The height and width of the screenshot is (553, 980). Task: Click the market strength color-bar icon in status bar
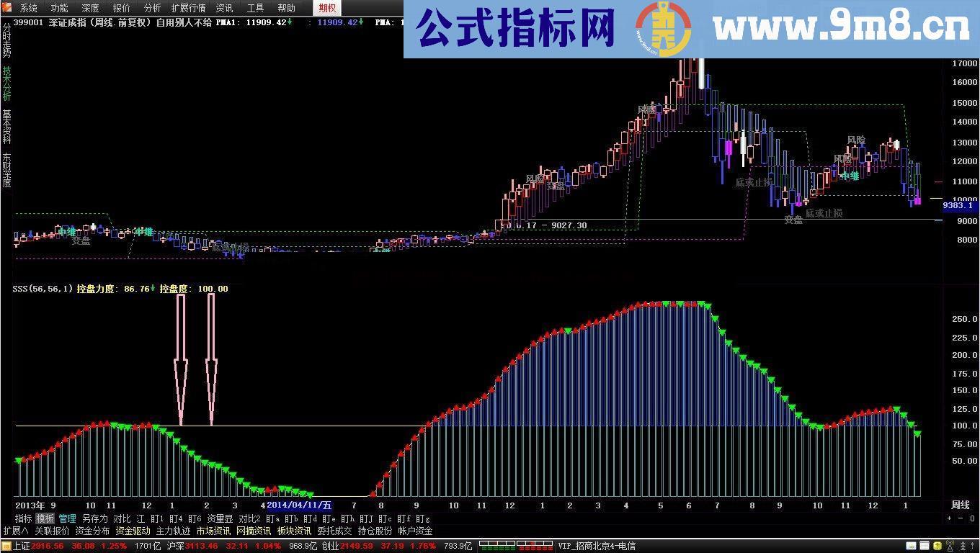[533, 545]
